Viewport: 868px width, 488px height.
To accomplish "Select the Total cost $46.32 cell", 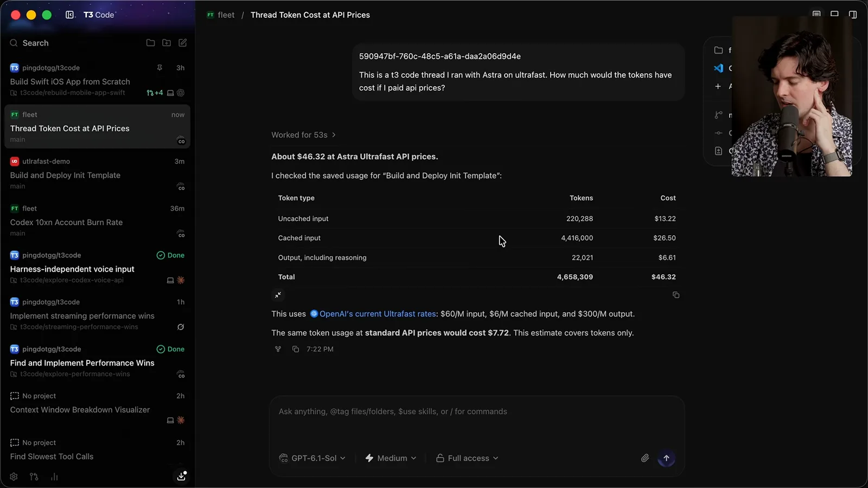I will (663, 277).
